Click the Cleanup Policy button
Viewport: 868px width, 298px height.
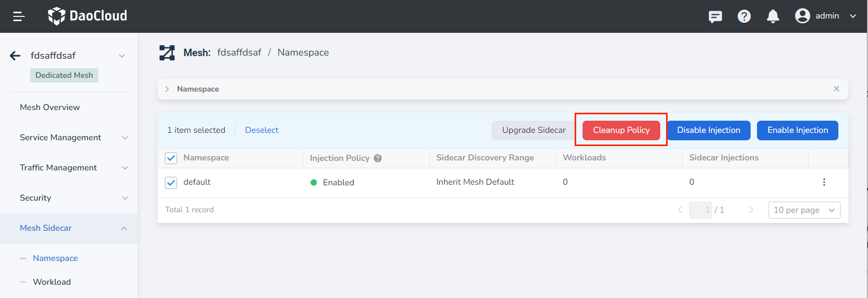pyautogui.click(x=621, y=130)
